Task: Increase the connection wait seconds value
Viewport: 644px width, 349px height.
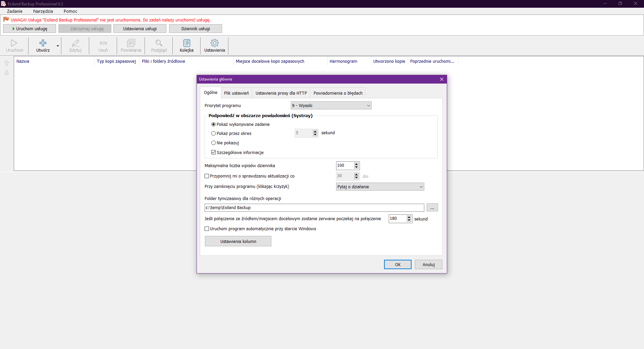Action: 409,217
